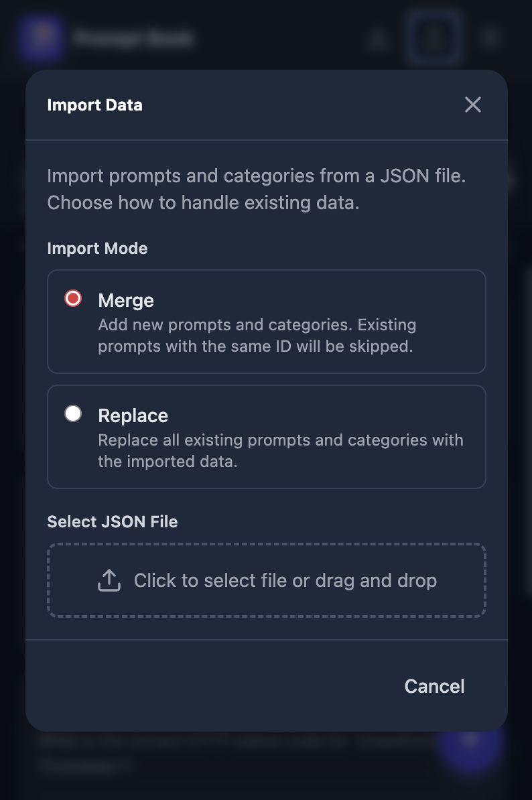Dismiss the Import Data dialog via its close icon

[x=473, y=105]
